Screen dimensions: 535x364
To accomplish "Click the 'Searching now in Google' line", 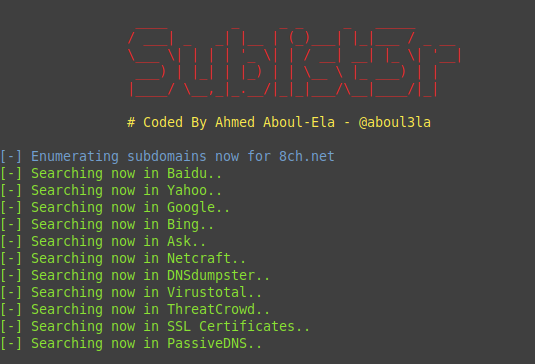I will (x=115, y=207).
